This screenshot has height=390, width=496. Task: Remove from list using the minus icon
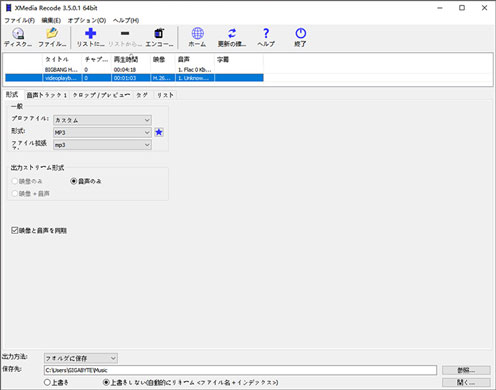pyautogui.click(x=125, y=37)
